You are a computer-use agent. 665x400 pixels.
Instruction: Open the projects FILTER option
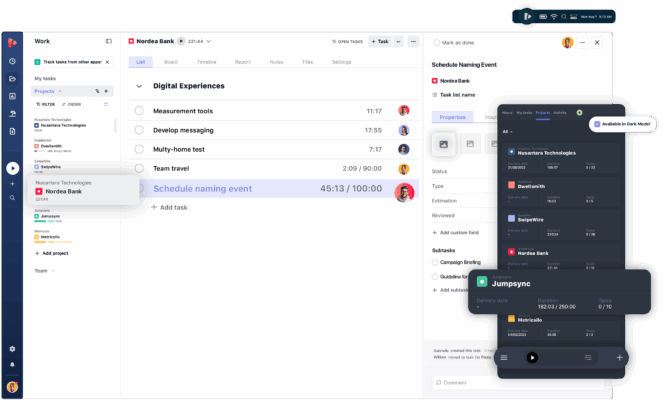pyautogui.click(x=45, y=104)
